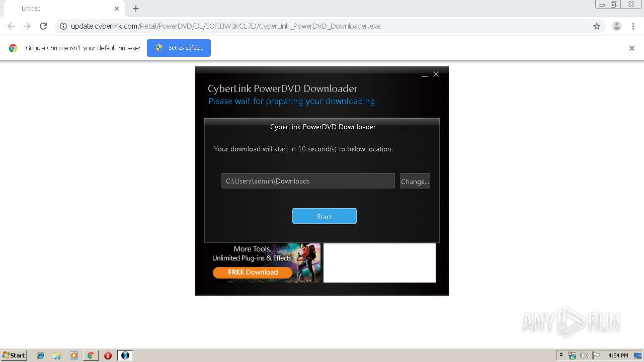This screenshot has width=644, height=362.
Task: Open the Chrome profile avatar
Action: coord(617,26)
